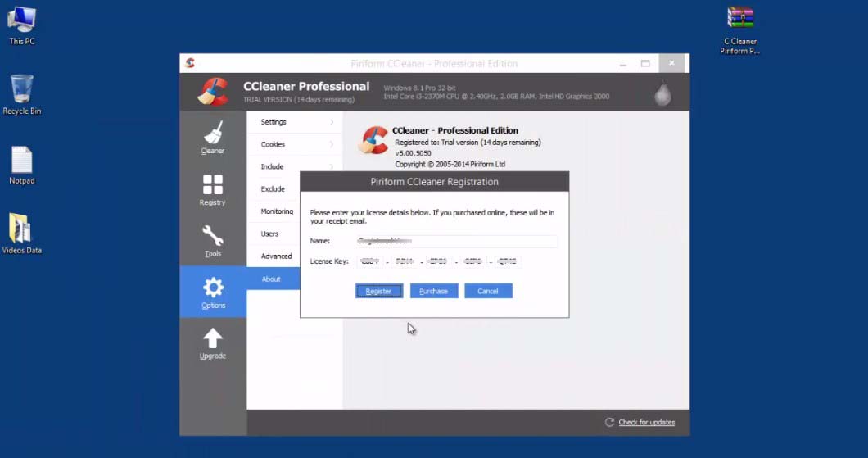Click the CCleaner icon in the About panel
This screenshot has height=458, width=868.
click(x=373, y=140)
